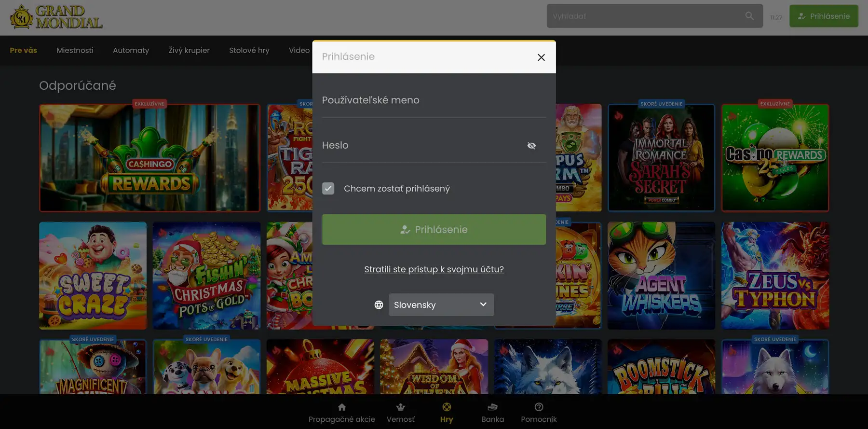The image size is (868, 429).
Task: Open Wisdom of Athena game thumbnail
Action: 434,367
